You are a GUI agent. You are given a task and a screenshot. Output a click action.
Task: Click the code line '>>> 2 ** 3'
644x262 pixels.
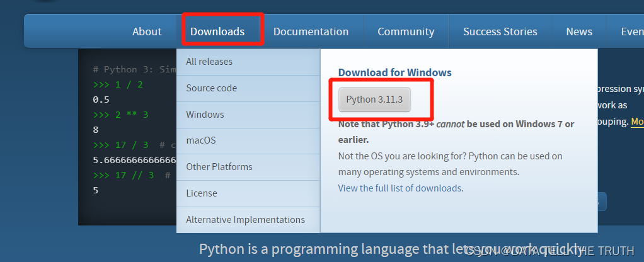point(120,115)
